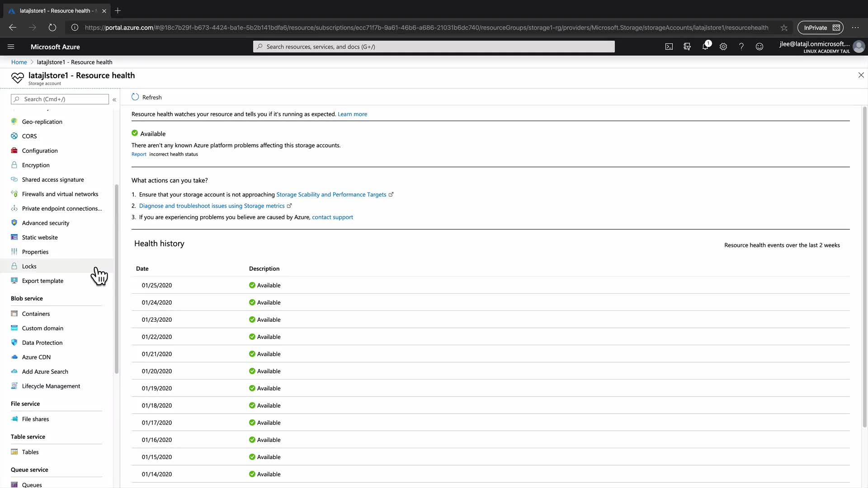Viewport: 868px width, 488px height.
Task: Open the feedback smiley icon
Action: [759, 47]
